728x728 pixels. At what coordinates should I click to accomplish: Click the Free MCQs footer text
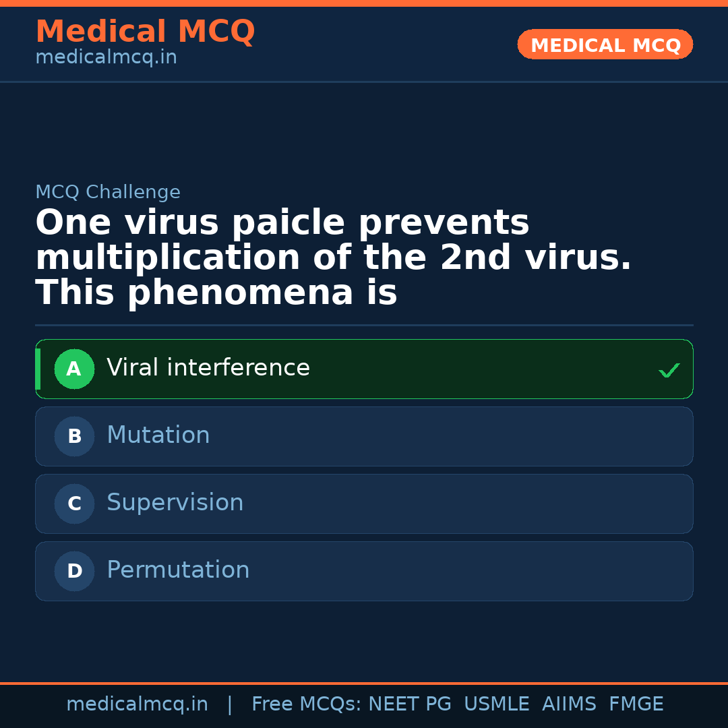(x=306, y=704)
